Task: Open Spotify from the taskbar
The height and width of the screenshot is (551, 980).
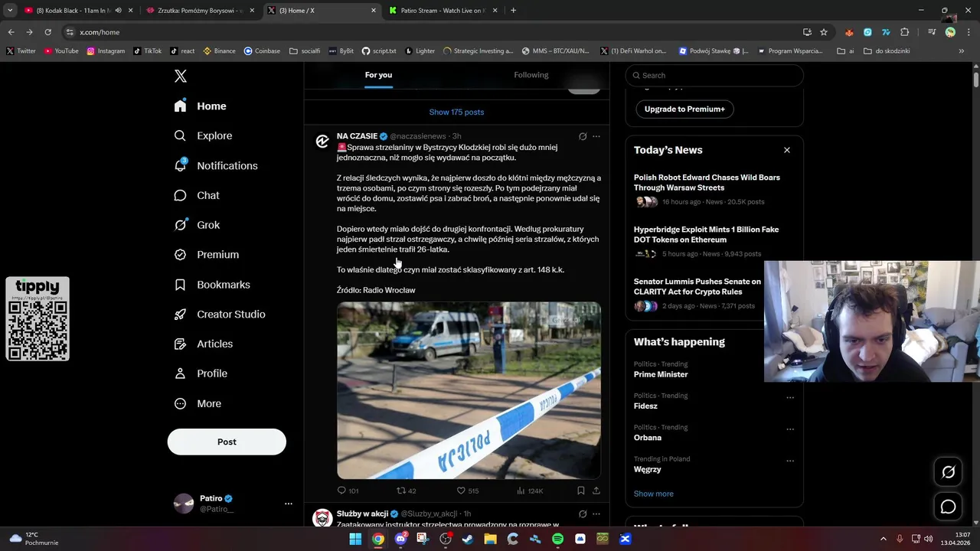Action: tap(557, 539)
